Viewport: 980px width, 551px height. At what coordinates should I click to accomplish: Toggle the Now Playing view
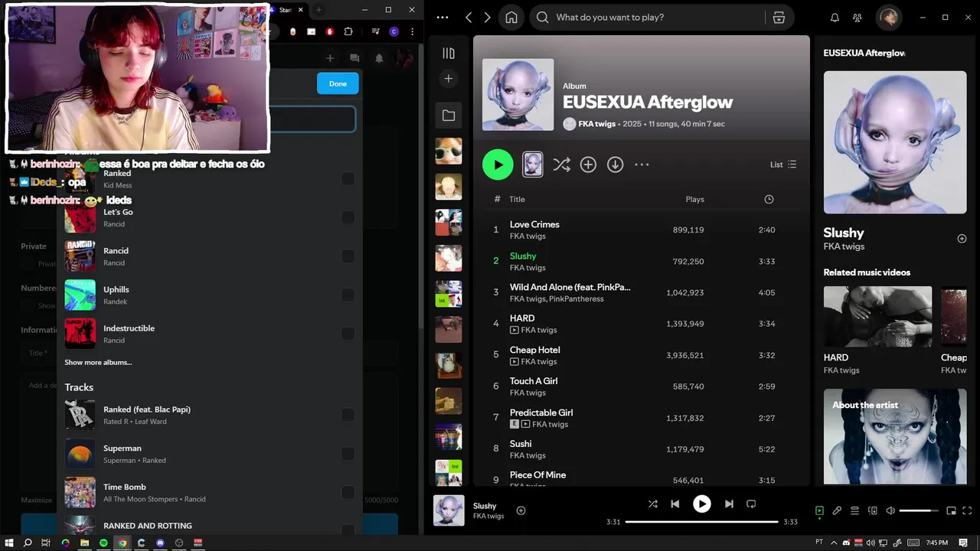(x=819, y=510)
